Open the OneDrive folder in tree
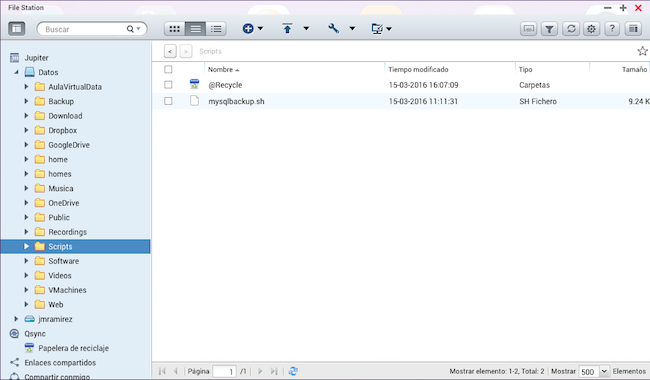This screenshot has width=650, height=380. (x=64, y=203)
